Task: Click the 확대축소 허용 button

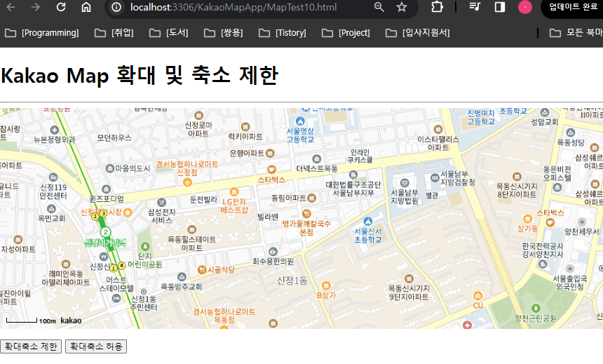Action: tap(96, 346)
